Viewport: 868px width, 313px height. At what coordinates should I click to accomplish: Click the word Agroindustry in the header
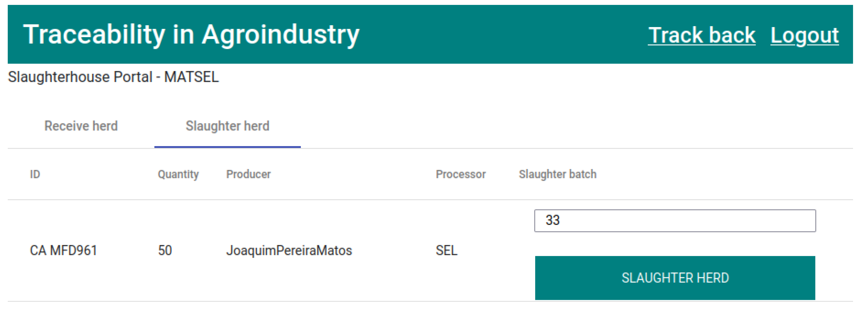pyautogui.click(x=280, y=34)
